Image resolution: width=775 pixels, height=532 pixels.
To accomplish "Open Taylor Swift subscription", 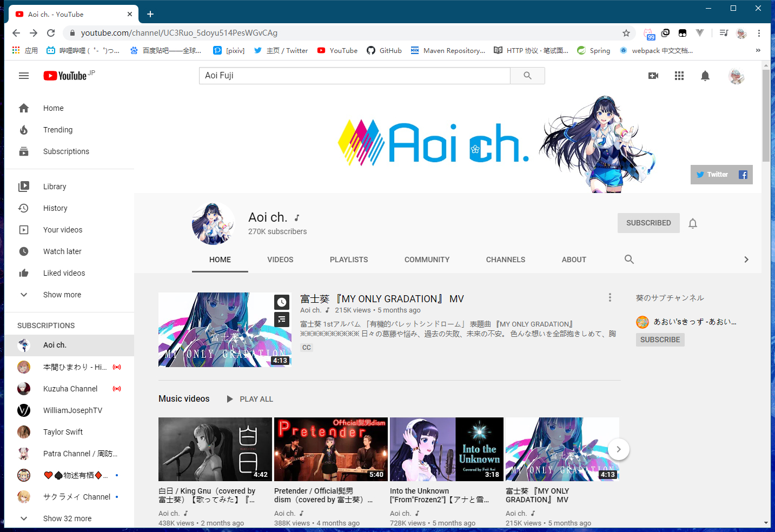I will coord(69,432).
